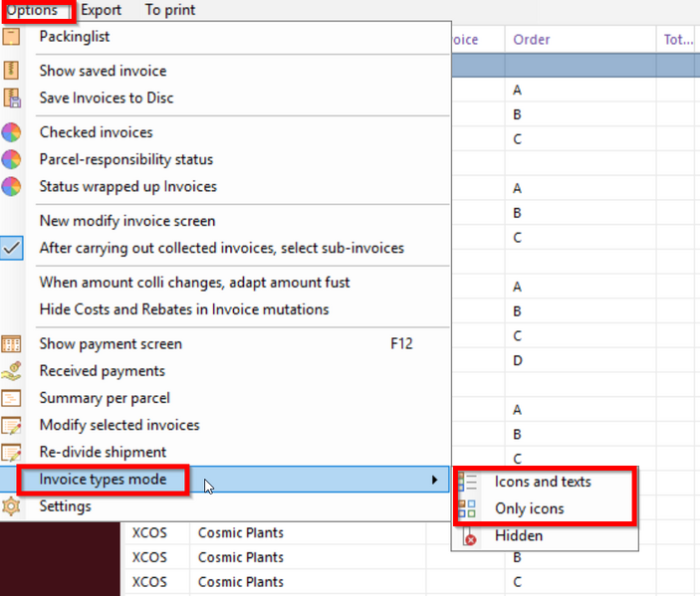Click the Show payment screen icon
This screenshot has width=700, height=596.
click(x=11, y=344)
